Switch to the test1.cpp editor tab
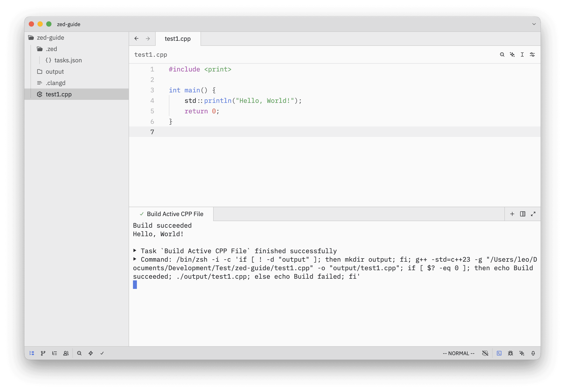This screenshot has height=392, width=565. pos(177,39)
